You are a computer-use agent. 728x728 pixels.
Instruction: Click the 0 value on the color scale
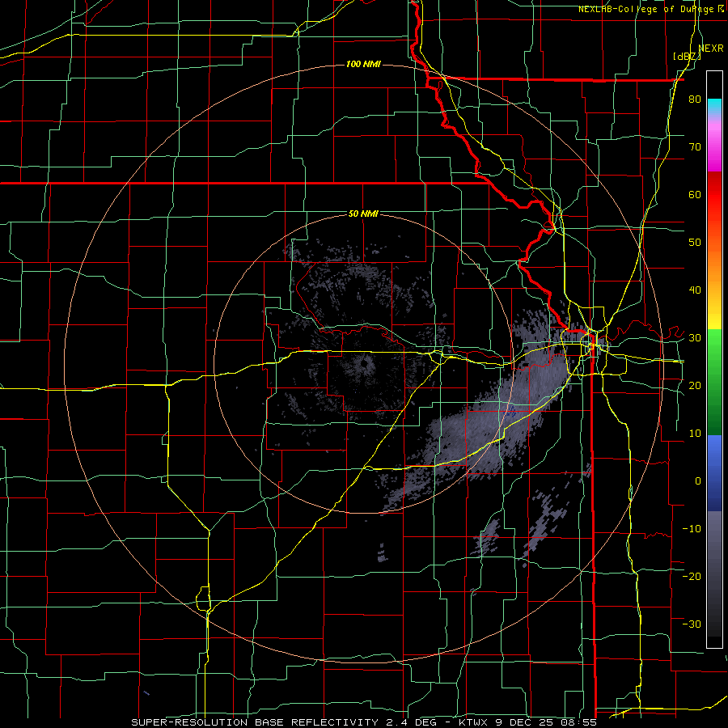(x=698, y=481)
